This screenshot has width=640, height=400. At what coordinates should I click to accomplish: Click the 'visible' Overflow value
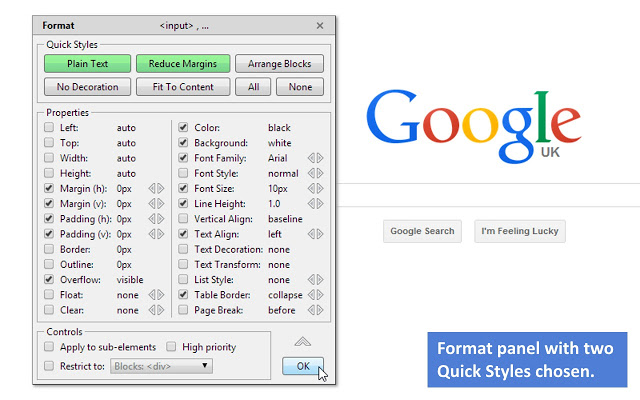click(x=130, y=280)
